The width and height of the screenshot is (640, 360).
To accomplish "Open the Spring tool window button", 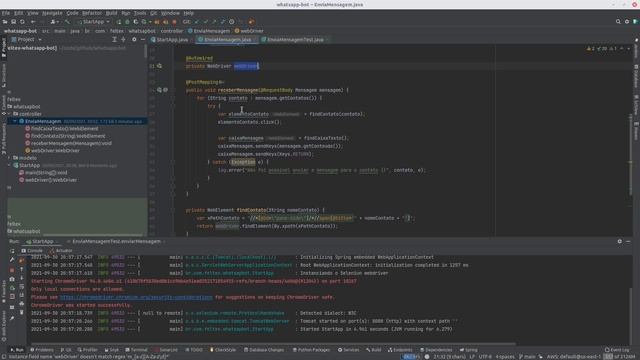I will coord(469,350).
